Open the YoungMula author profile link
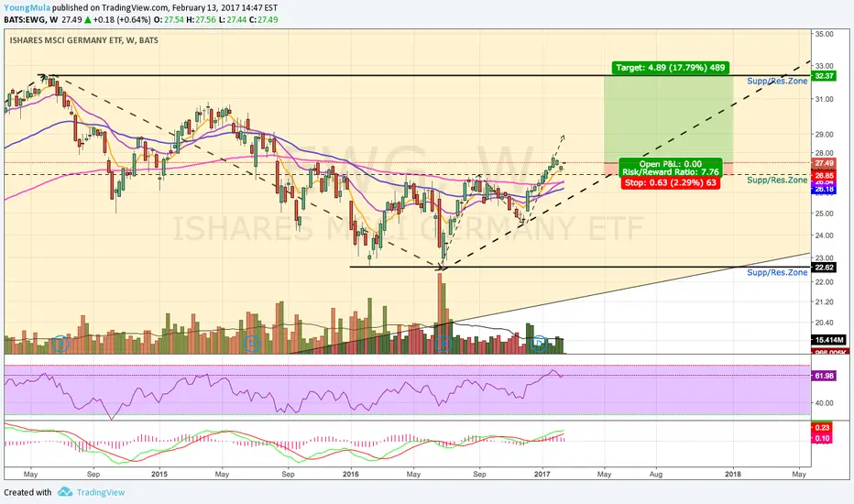This screenshot has width=854, height=504. tap(27, 7)
